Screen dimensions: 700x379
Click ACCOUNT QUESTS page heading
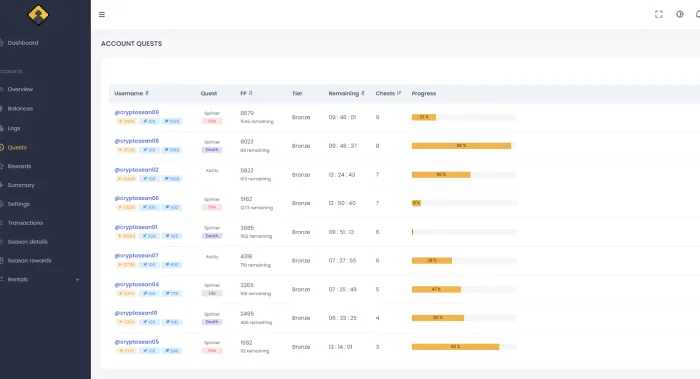(x=131, y=44)
